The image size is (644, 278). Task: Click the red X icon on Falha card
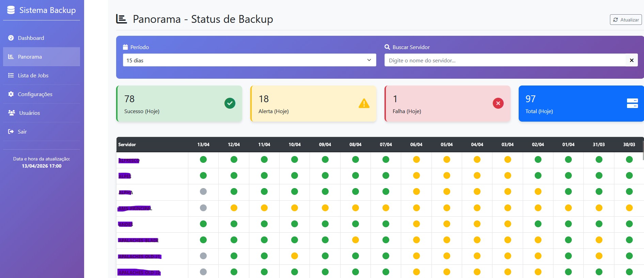point(498,103)
